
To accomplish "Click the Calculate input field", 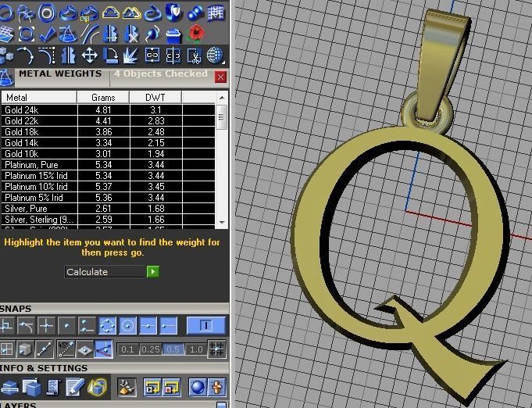I will 105,271.
